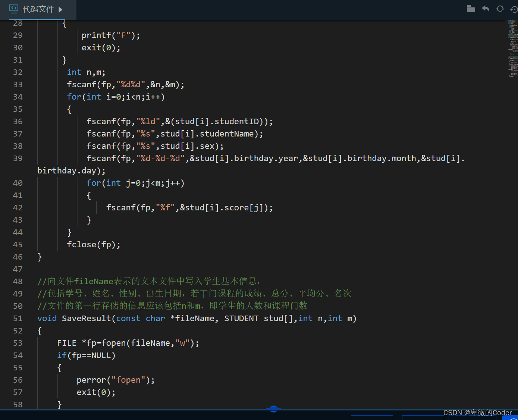518x420 pixels.
Task: Click line number 40 in the gutter
Action: coord(18,183)
